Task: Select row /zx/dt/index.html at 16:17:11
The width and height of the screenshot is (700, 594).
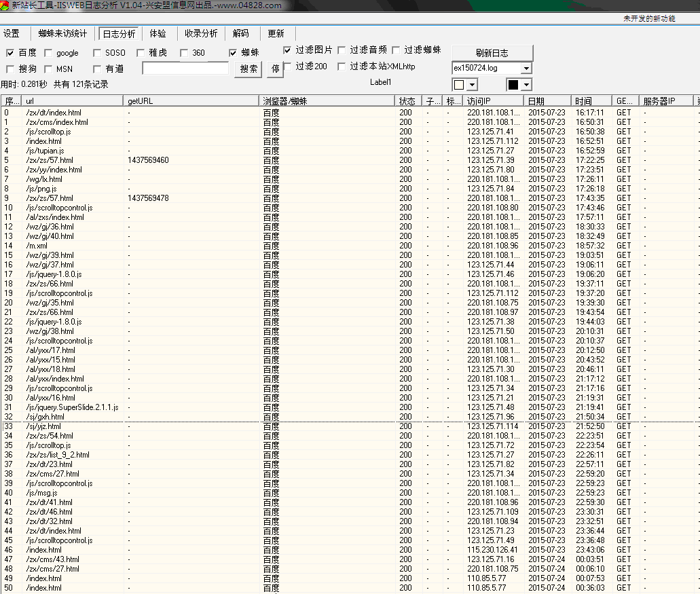Action: click(350, 113)
